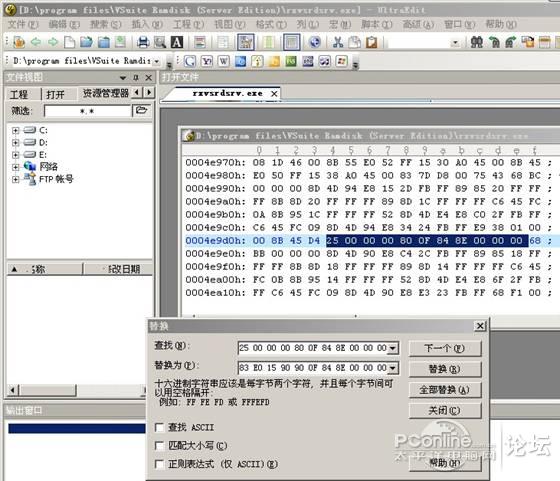
Task: Open the File (F) menu
Action: [x=23, y=24]
